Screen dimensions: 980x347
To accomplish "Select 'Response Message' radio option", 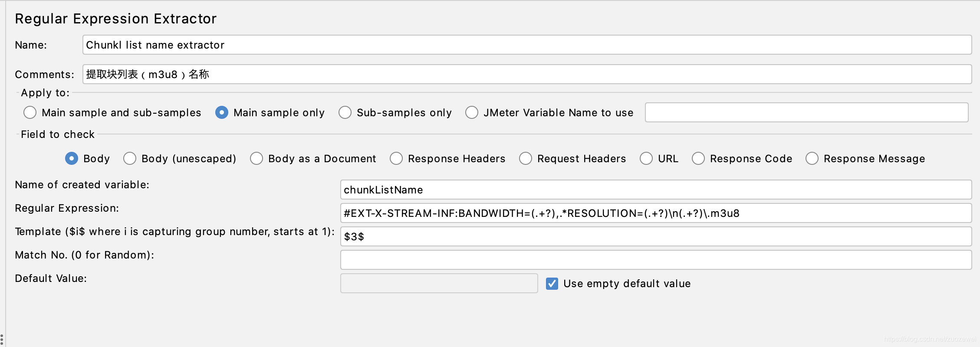I will pyautogui.click(x=812, y=158).
